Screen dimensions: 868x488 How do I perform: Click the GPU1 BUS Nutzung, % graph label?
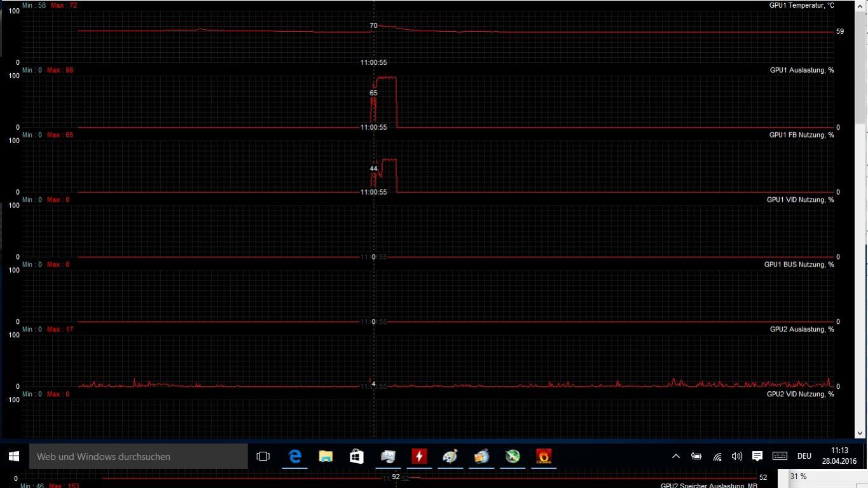point(799,265)
